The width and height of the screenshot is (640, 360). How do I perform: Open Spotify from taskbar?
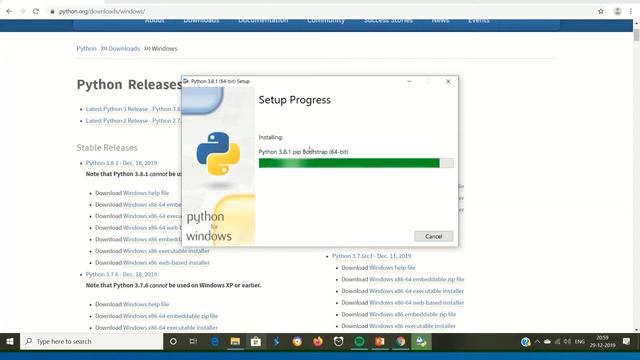(x=359, y=341)
